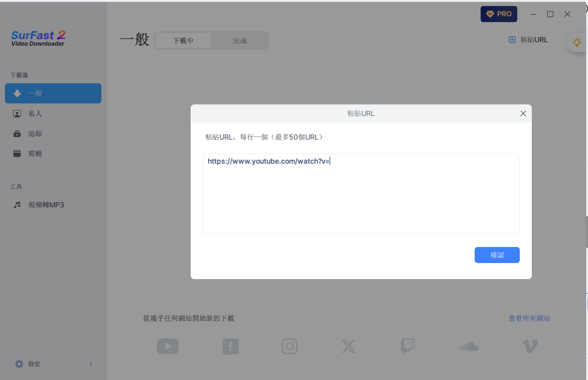Image resolution: width=588 pixels, height=380 pixels.
Task: Click the SurFast Video Downloader logo
Action: (38, 39)
